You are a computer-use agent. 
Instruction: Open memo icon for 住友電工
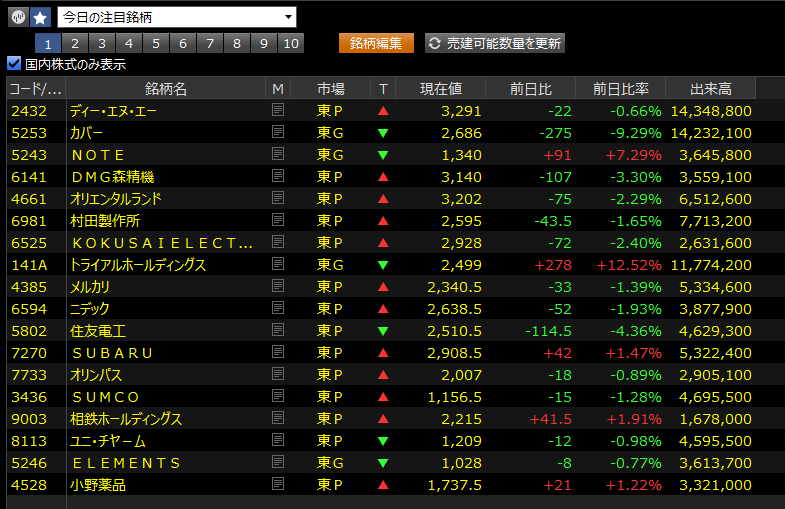278,330
